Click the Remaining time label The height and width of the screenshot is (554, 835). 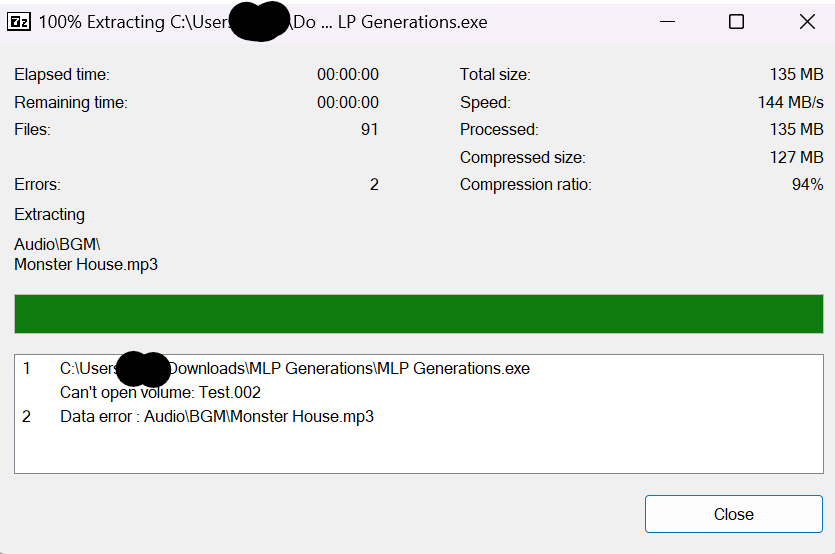tap(71, 102)
